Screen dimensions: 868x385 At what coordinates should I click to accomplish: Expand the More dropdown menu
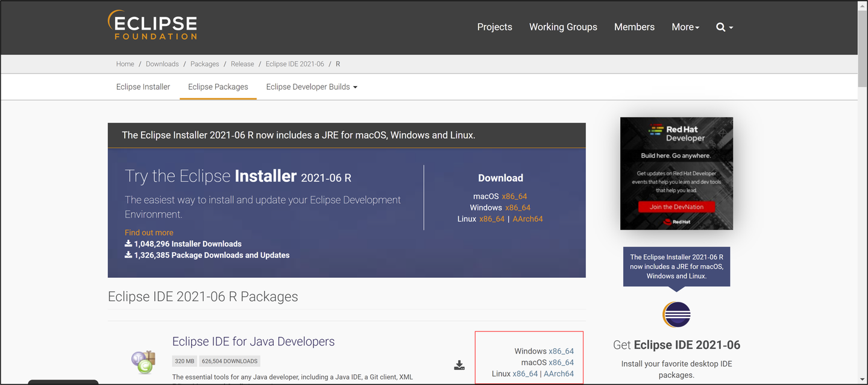pyautogui.click(x=685, y=27)
